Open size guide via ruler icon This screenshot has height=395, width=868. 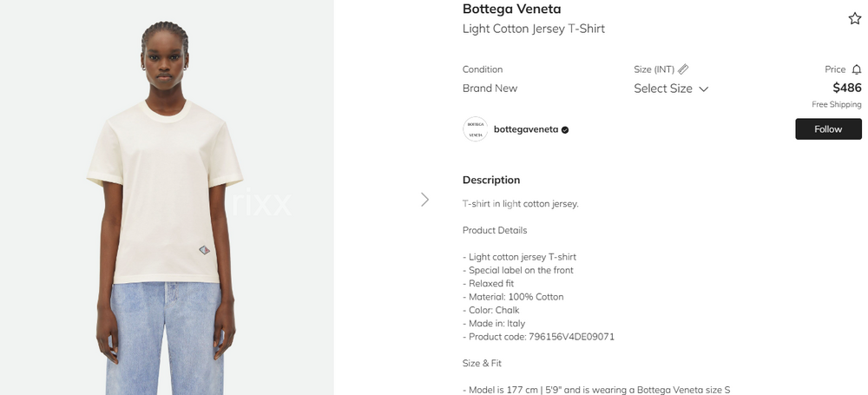click(x=683, y=69)
